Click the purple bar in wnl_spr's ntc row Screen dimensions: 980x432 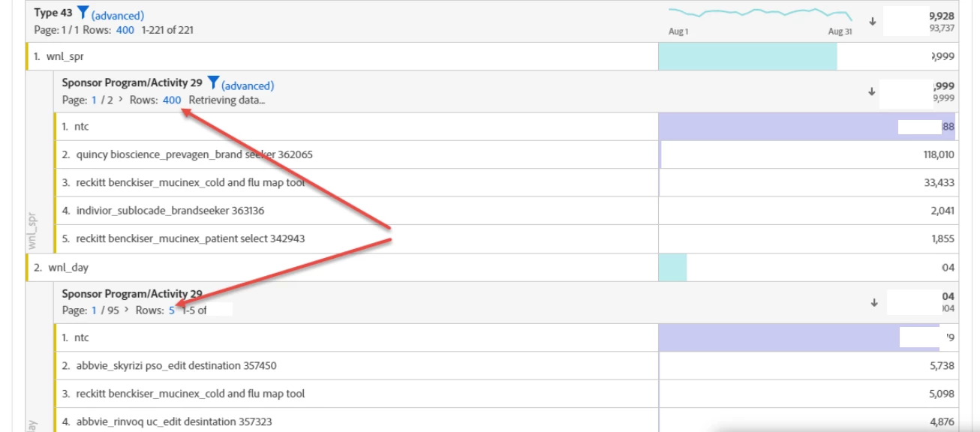(807, 127)
